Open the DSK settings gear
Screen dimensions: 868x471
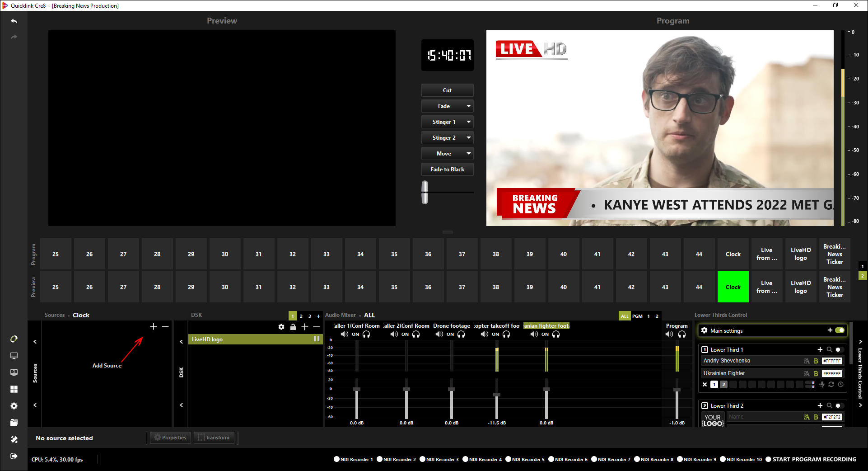click(281, 327)
